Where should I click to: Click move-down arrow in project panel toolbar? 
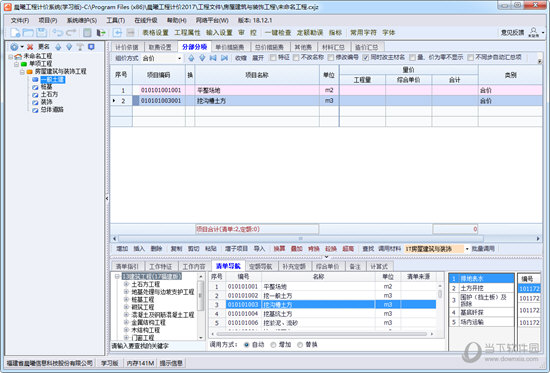point(69,47)
